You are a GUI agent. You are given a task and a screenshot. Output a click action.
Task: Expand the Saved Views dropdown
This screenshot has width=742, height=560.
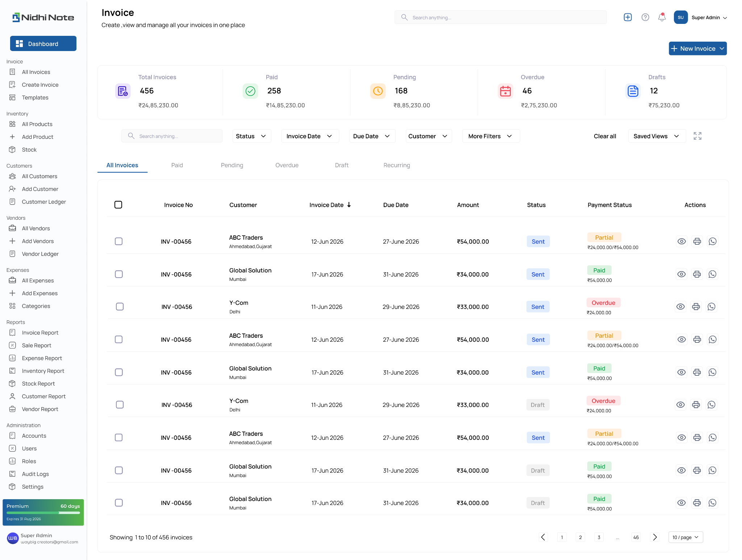657,136
